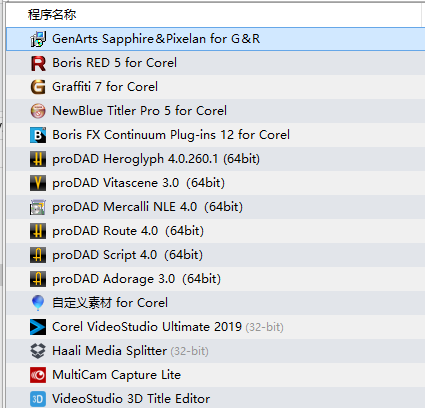This screenshot has width=425, height=408.
Task: Select Boris FX Continuum Plug-ins 12 row
Action: tap(215, 135)
